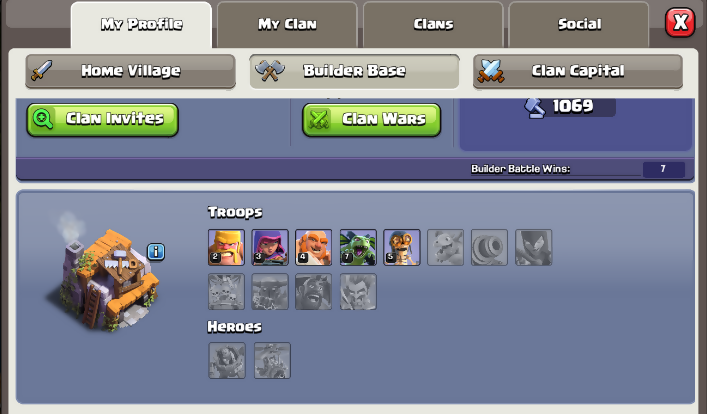Click the locked Drop Ship troop icon
This screenshot has width=707, height=414.
[x=226, y=291]
